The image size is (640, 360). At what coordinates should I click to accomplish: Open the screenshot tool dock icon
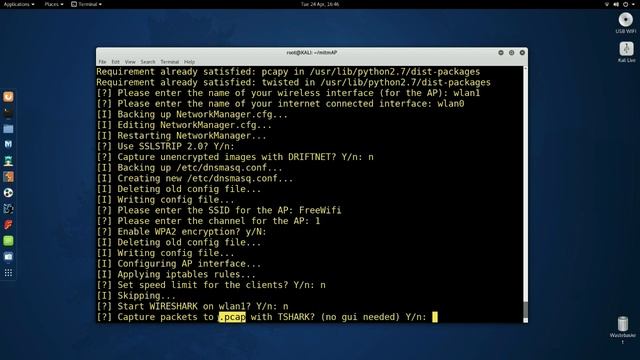point(8,257)
